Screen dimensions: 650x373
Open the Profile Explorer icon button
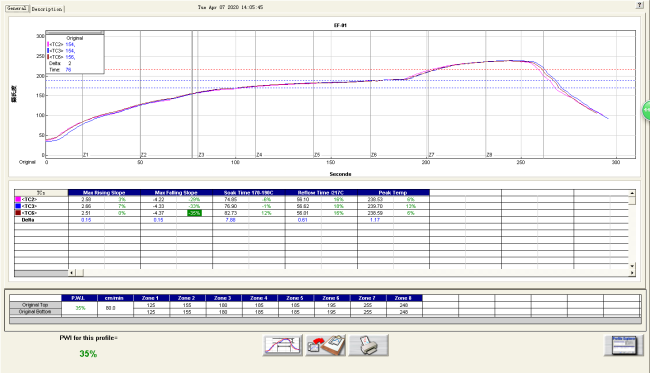tap(624, 346)
